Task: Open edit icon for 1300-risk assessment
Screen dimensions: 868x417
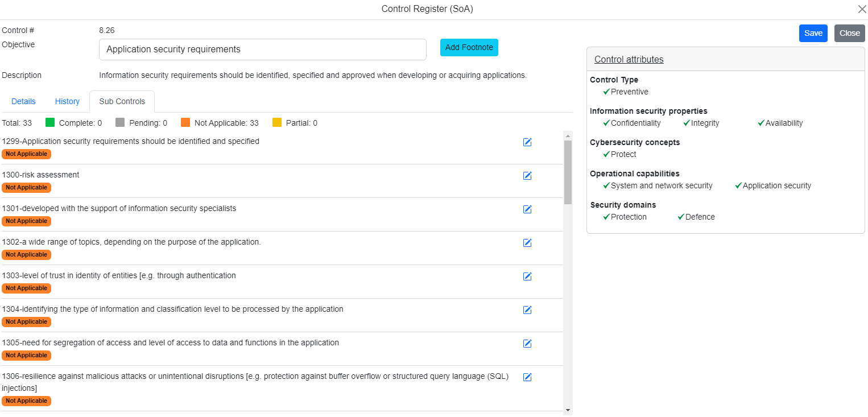Action: (527, 176)
